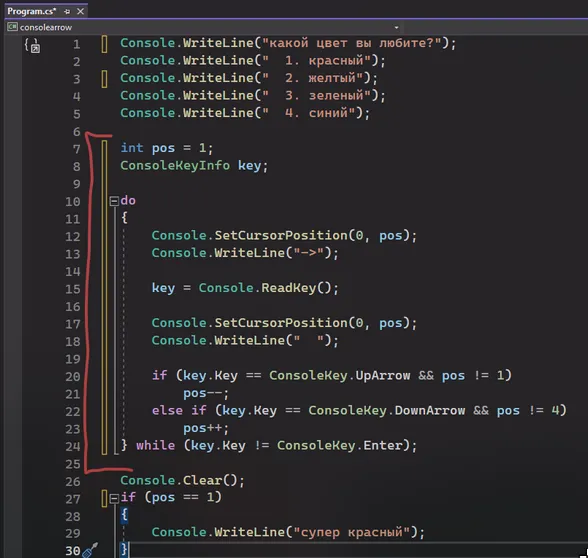Click line number 14 in the gutter
Image resolution: width=588 pixels, height=558 pixels.
click(x=73, y=272)
